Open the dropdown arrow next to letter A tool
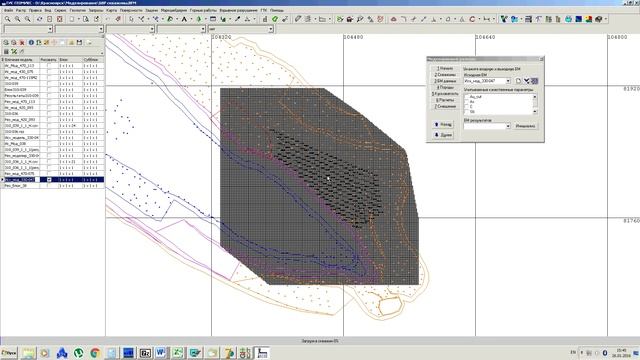The height and width of the screenshot is (360, 640). 191,19
